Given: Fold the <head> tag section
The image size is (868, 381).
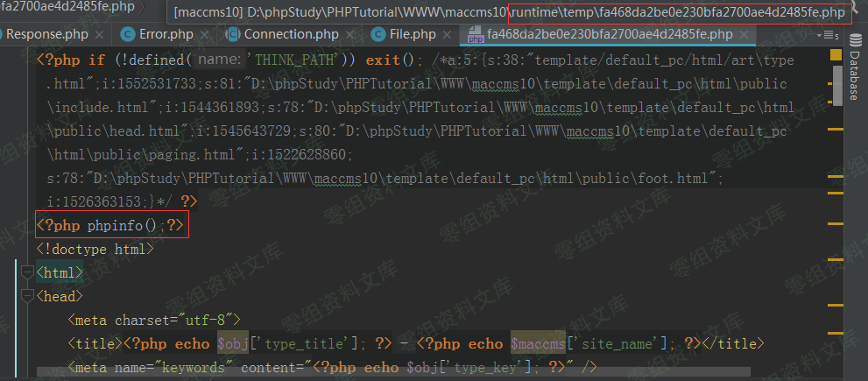Looking at the screenshot, I should click(x=25, y=297).
